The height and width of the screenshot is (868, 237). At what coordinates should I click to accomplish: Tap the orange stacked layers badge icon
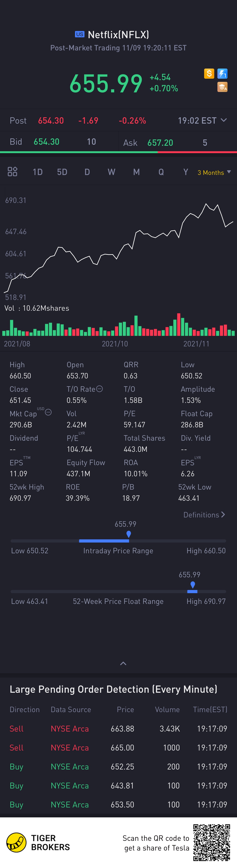pyautogui.click(x=222, y=87)
